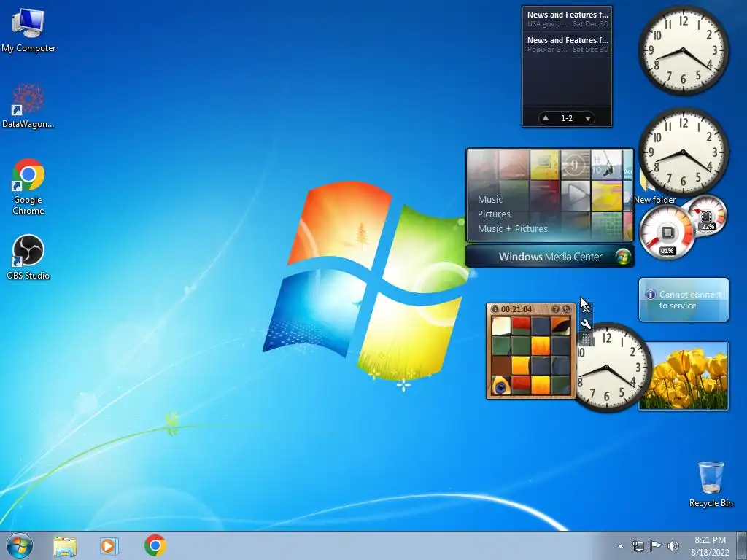Go to next feed page arrow

(588, 118)
